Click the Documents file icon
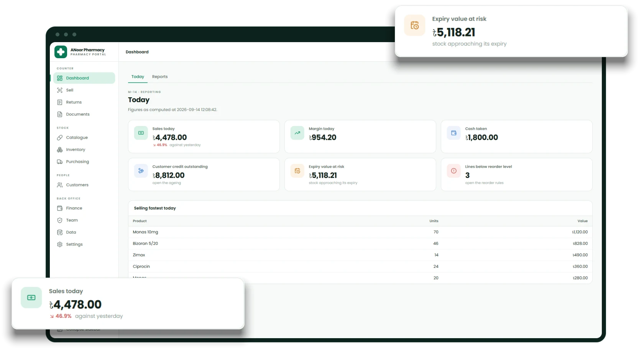Image resolution: width=644 pixels, height=360 pixels. pyautogui.click(x=60, y=115)
